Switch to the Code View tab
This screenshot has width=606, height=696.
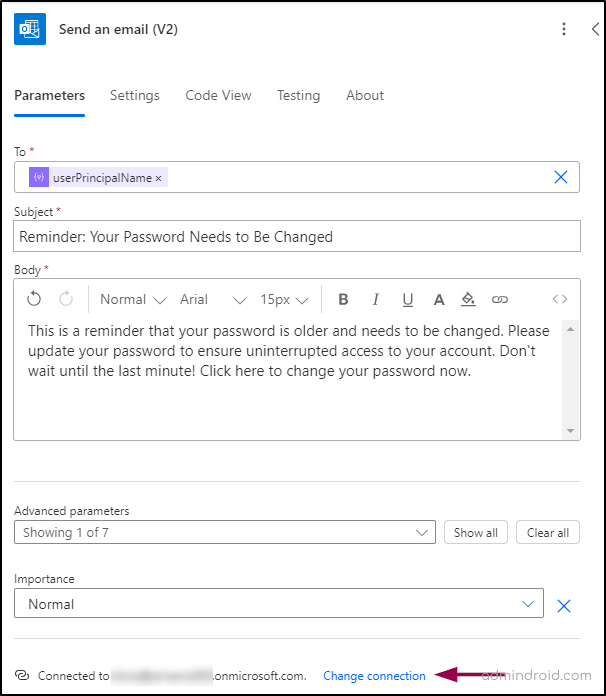click(x=218, y=95)
